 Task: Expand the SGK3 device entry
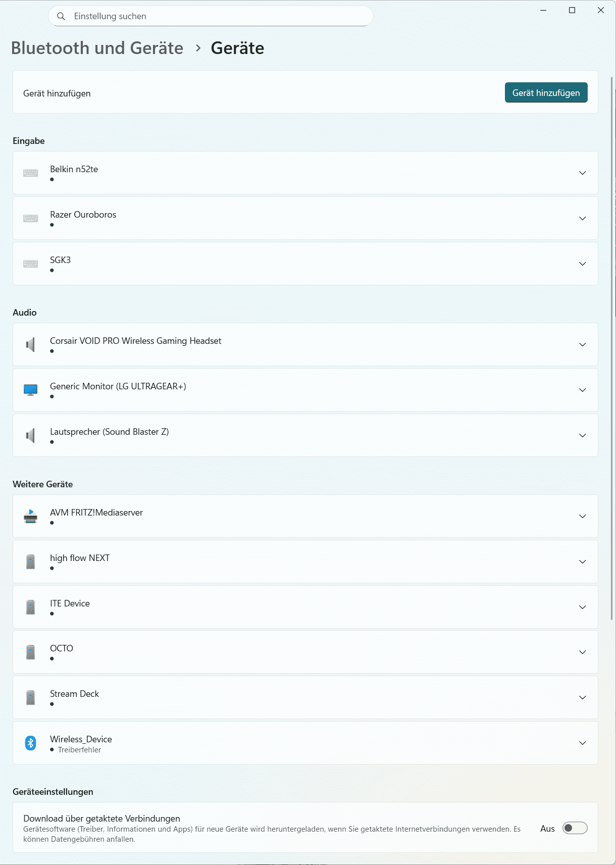point(582,264)
